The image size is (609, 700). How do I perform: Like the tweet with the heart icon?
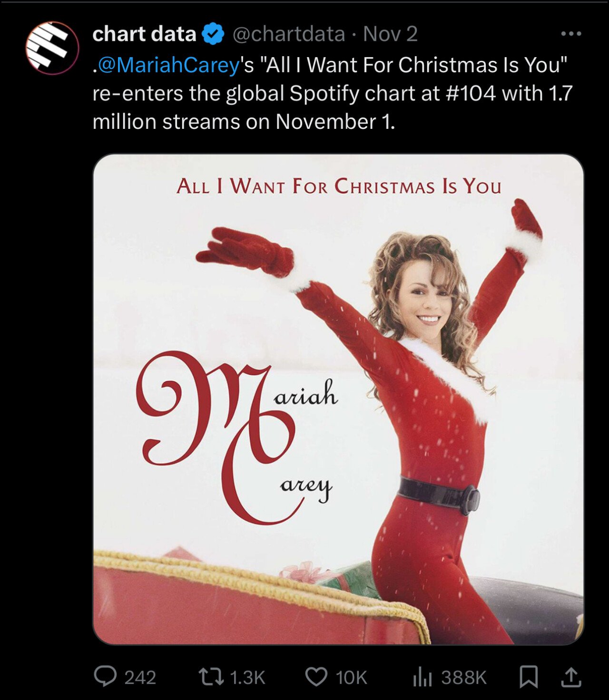pyautogui.click(x=316, y=677)
